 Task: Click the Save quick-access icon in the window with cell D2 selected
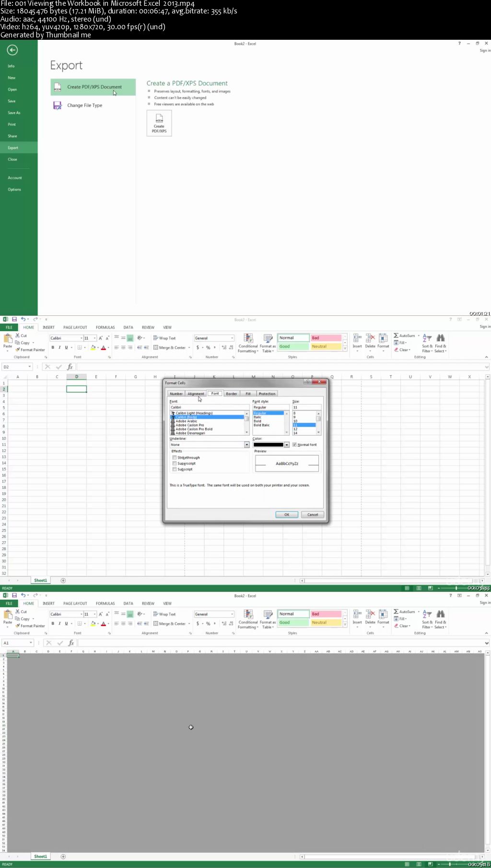[14, 319]
